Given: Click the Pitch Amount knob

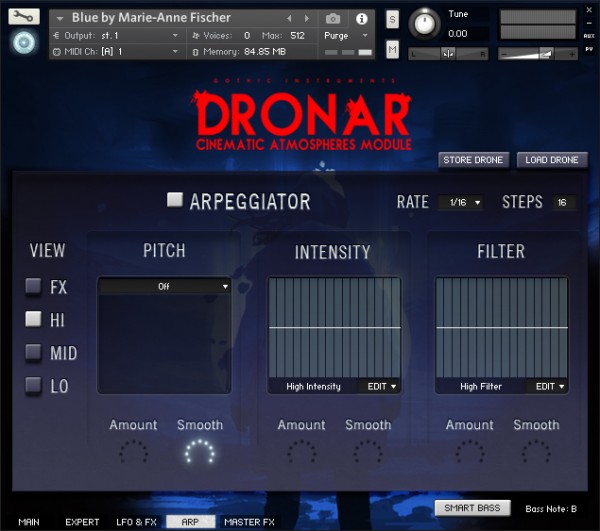Looking at the screenshot, I should point(133,452).
